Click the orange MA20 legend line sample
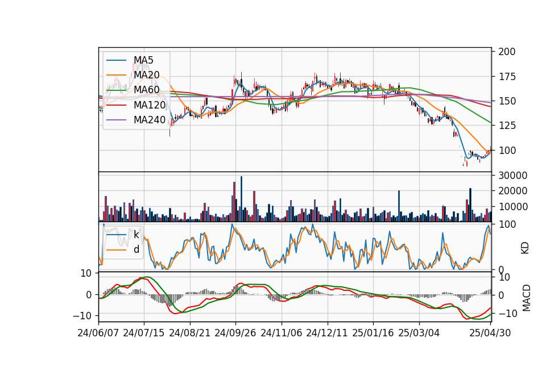 (116, 75)
